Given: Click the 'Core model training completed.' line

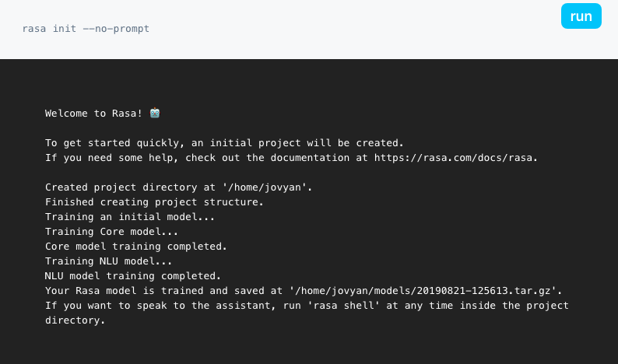Looking at the screenshot, I should click(136, 247).
